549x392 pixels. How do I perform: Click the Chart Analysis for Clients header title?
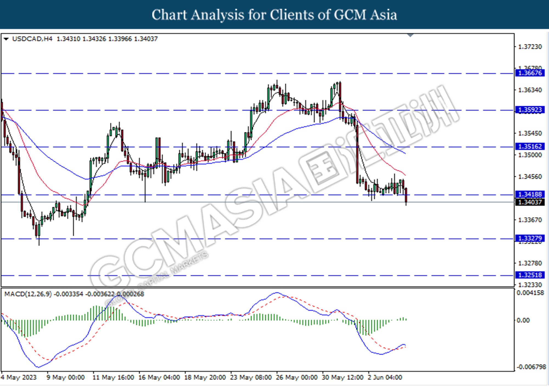click(x=274, y=15)
